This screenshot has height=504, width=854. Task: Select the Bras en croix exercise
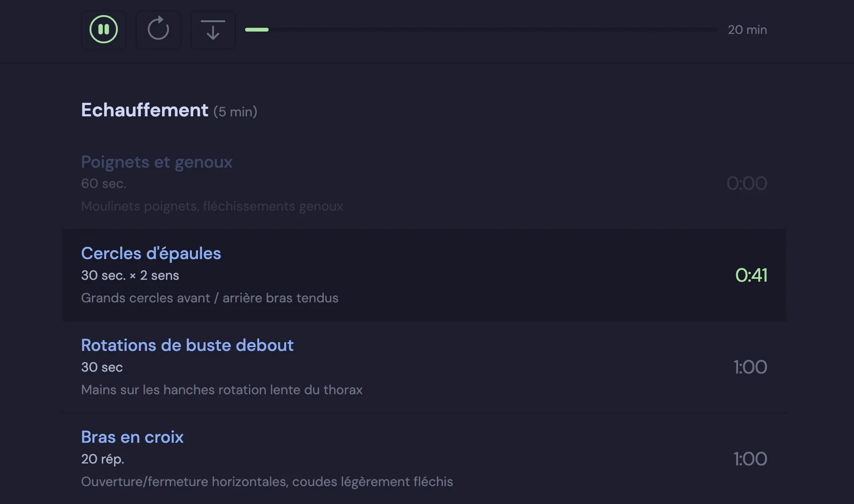(x=132, y=437)
